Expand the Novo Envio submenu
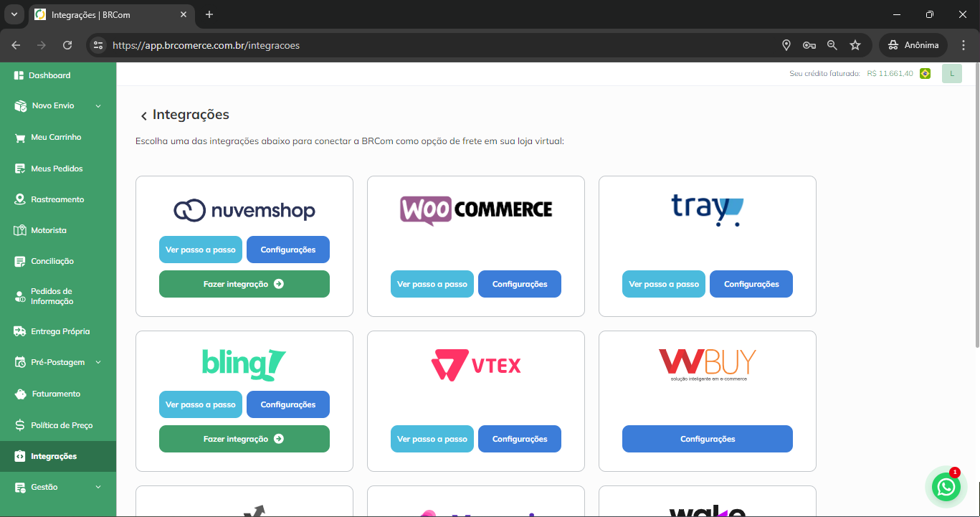Viewport: 980px width, 517px height. tap(98, 106)
